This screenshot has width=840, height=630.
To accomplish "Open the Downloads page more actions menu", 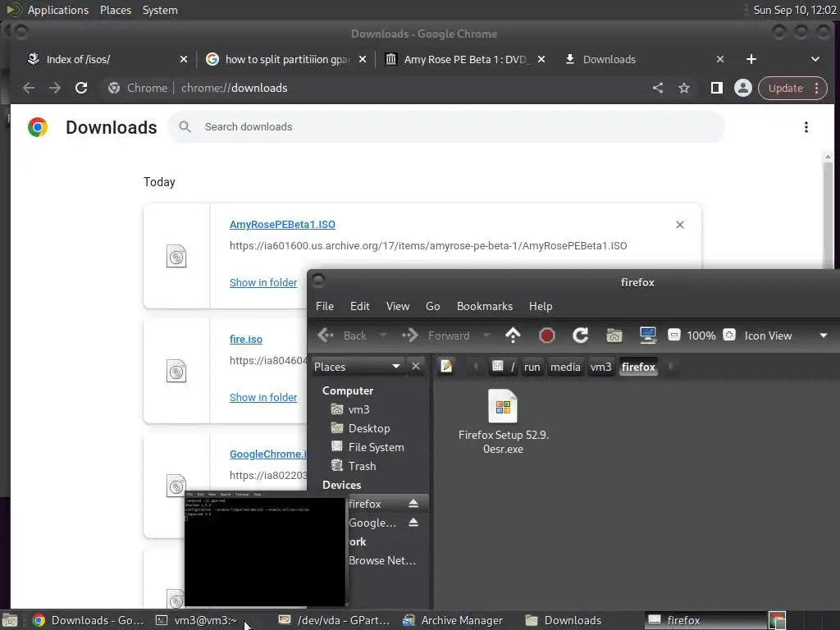I will coord(806,127).
